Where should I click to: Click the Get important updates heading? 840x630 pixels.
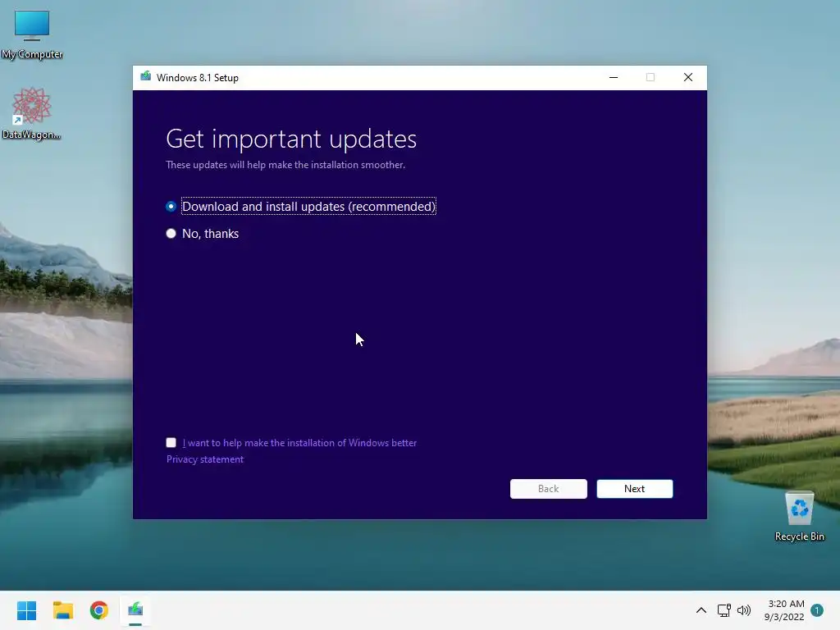[291, 139]
